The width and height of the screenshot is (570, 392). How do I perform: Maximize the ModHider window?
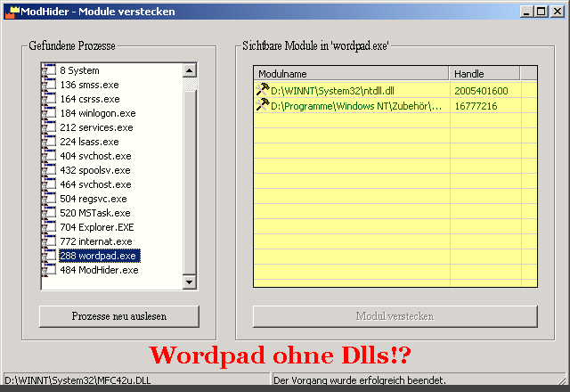click(x=541, y=12)
